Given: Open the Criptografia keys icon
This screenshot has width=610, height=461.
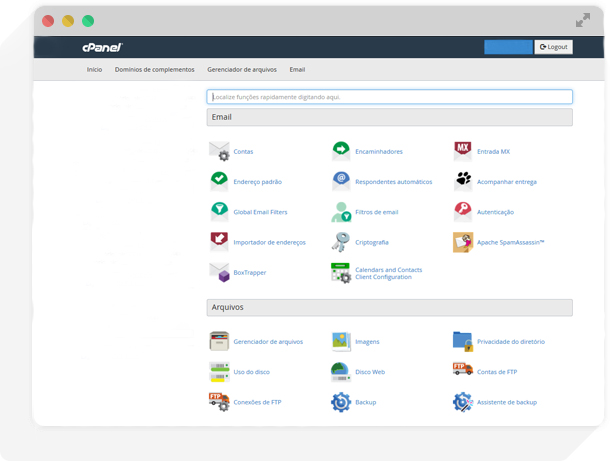Looking at the screenshot, I should tap(341, 242).
